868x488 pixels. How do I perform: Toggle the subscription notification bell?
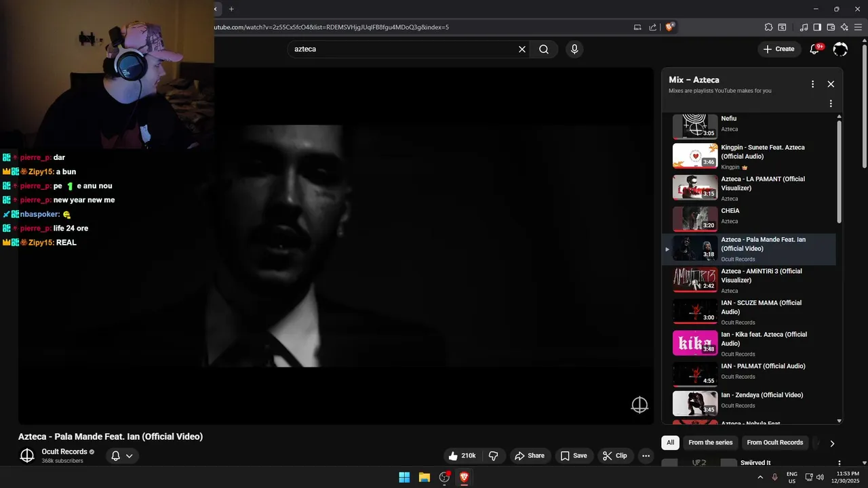(x=115, y=455)
